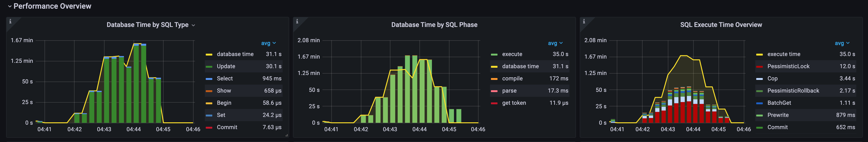The height and width of the screenshot is (142, 868).
Task: Click avg column header in SQL Execute legend
Action: click(x=842, y=43)
